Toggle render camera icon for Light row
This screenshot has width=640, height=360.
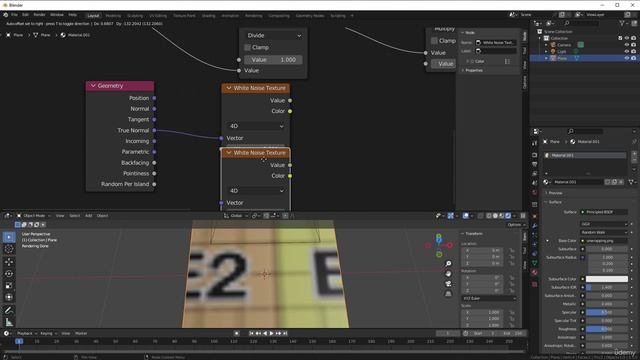click(x=633, y=51)
